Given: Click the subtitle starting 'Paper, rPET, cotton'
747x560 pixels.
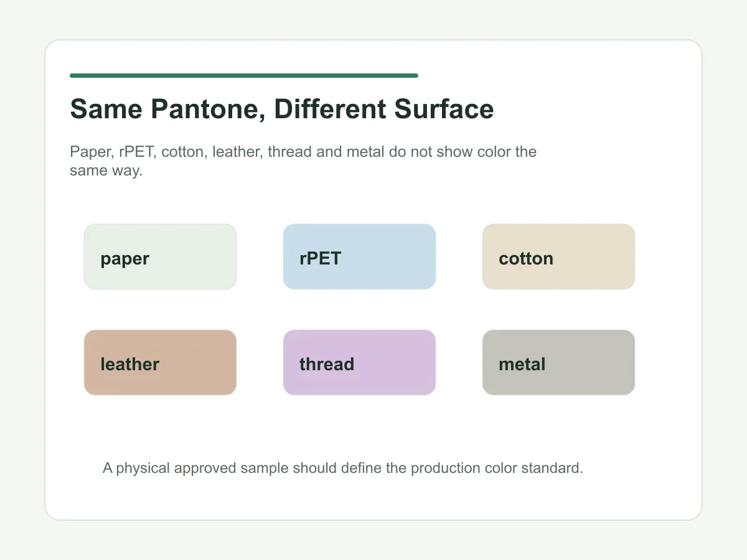Looking at the screenshot, I should (303, 161).
